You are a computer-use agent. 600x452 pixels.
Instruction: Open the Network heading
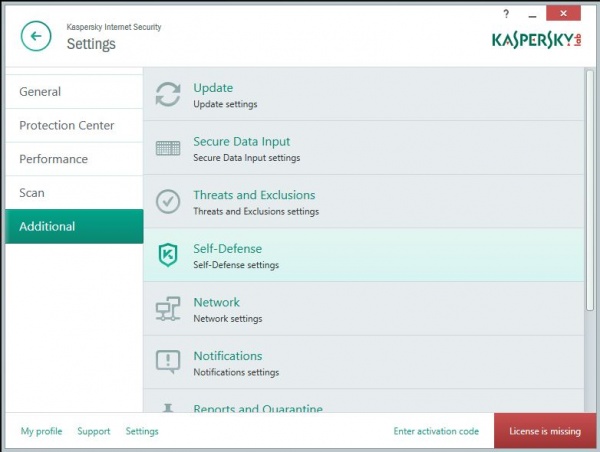(217, 302)
